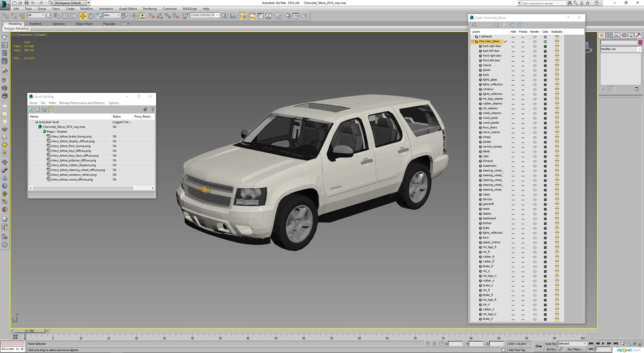
Task: Open the key mode Selected dropdown
Action: click(x=572, y=344)
